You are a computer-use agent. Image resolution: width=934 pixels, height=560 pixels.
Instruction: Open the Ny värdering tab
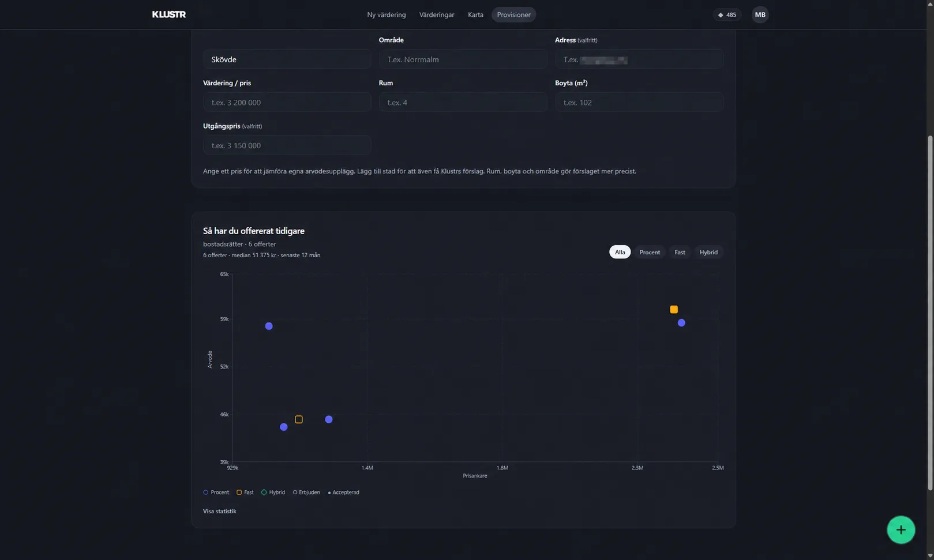point(387,15)
